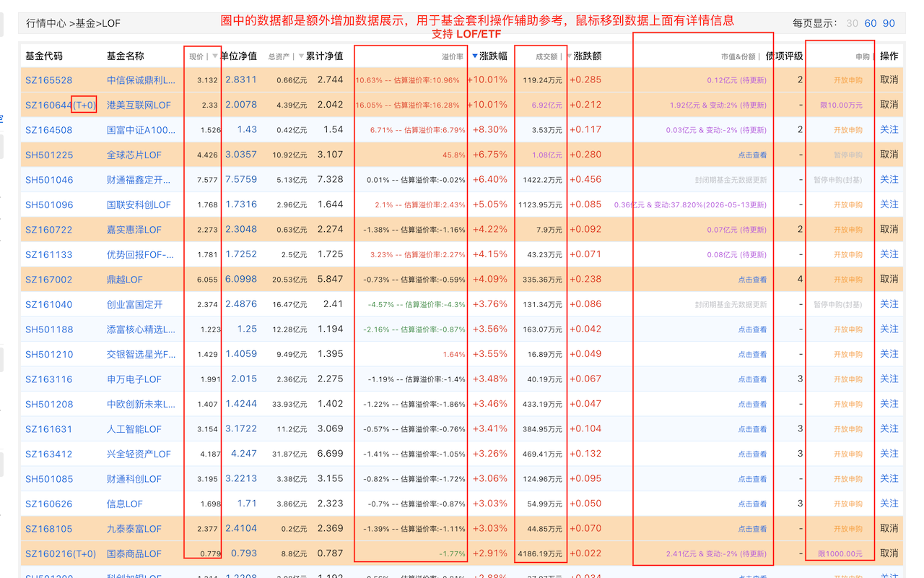Click premium rate 45.8% cell
This screenshot has width=924, height=578.
point(454,155)
